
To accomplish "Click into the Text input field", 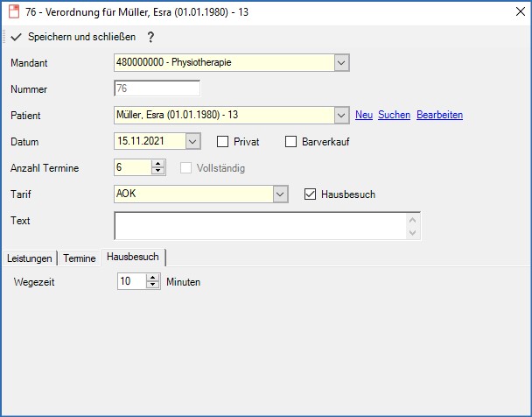I will [260, 226].
